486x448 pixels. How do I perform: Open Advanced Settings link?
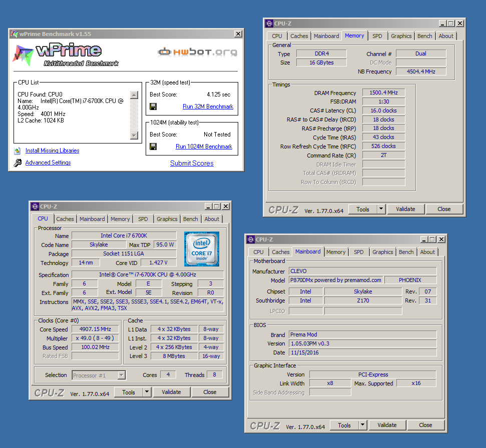(48, 162)
